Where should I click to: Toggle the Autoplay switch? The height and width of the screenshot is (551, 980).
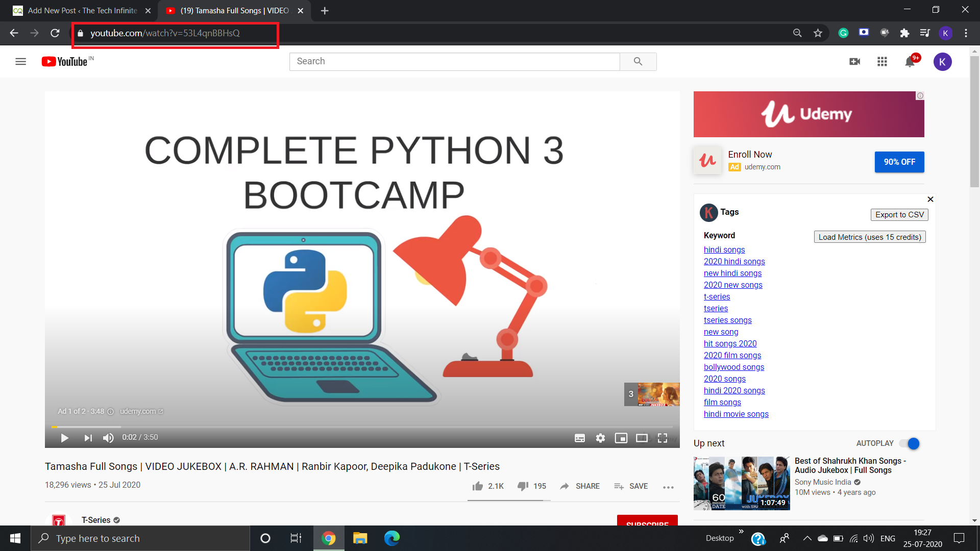[910, 443]
